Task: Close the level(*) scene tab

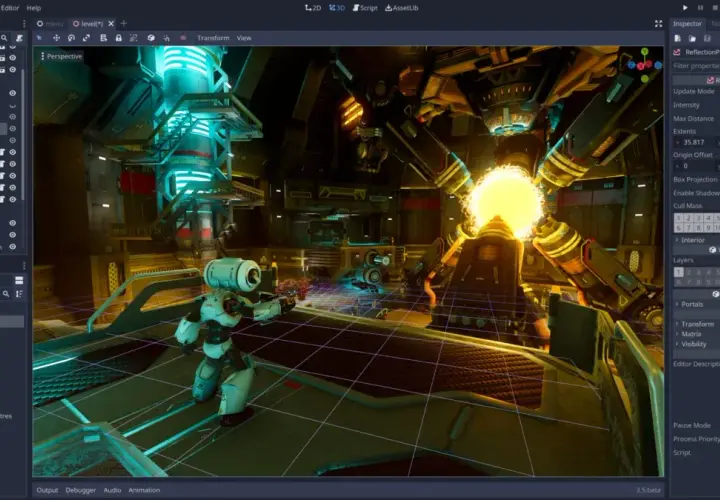Action: point(111,24)
